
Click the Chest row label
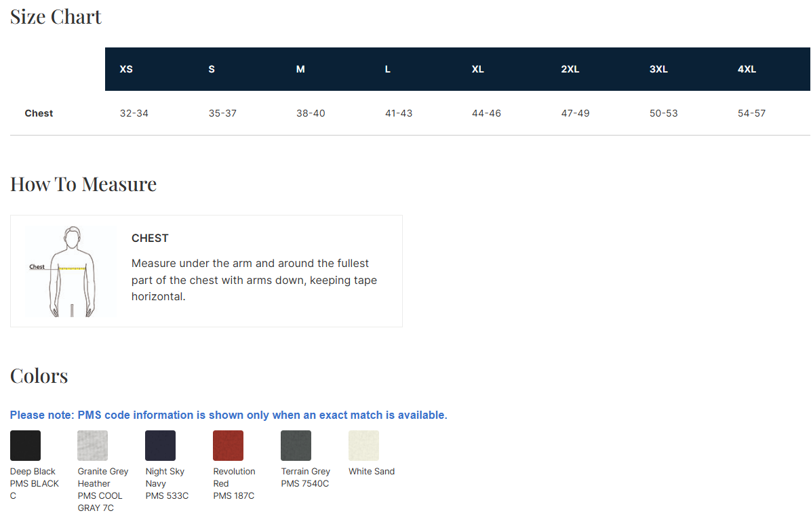[x=39, y=113]
